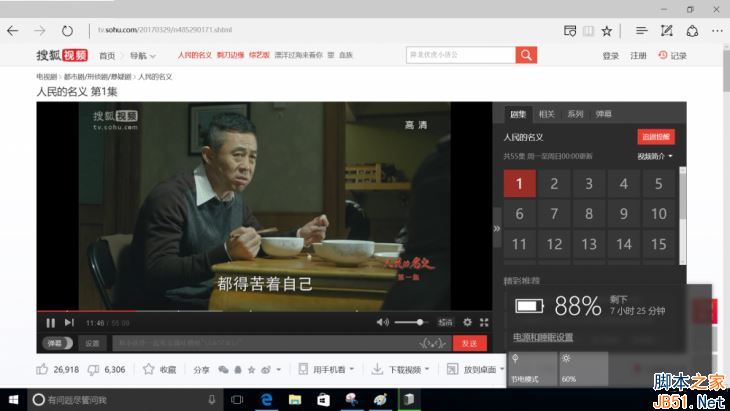Open Edge web note pen icon
This screenshot has height=411, width=730.
(x=667, y=31)
